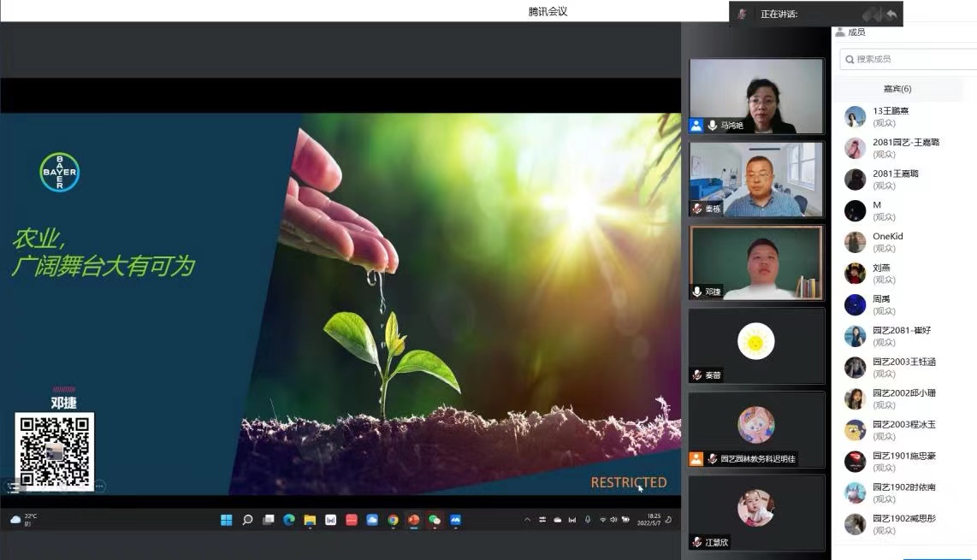Click the slide menu icon at bottom-left
Viewport: 977px width, 560px height.
[13, 486]
